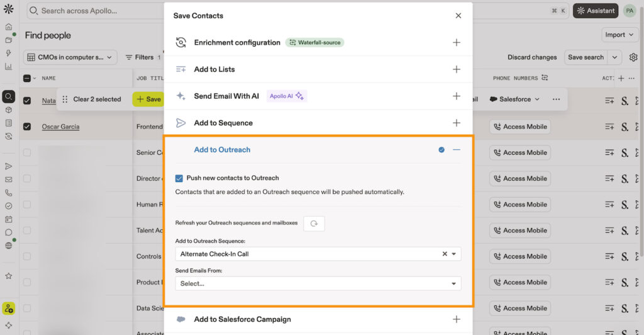Open the Conversations chat-bubble sidebar icon

(x=8, y=232)
